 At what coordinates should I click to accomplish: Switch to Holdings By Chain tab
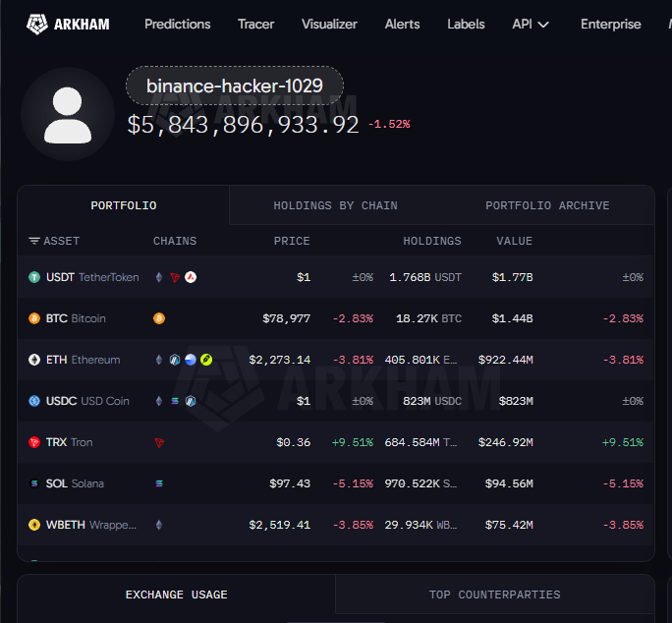[x=336, y=205]
